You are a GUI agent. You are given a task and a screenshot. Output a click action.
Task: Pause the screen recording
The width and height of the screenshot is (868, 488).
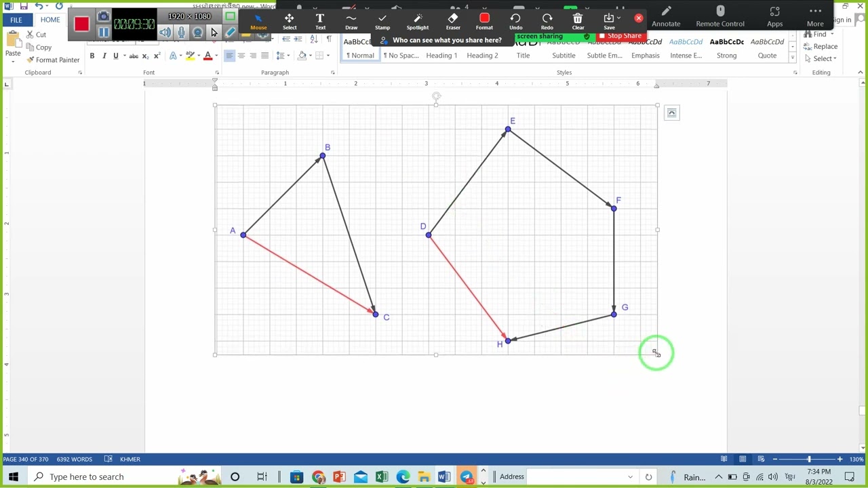[103, 32]
